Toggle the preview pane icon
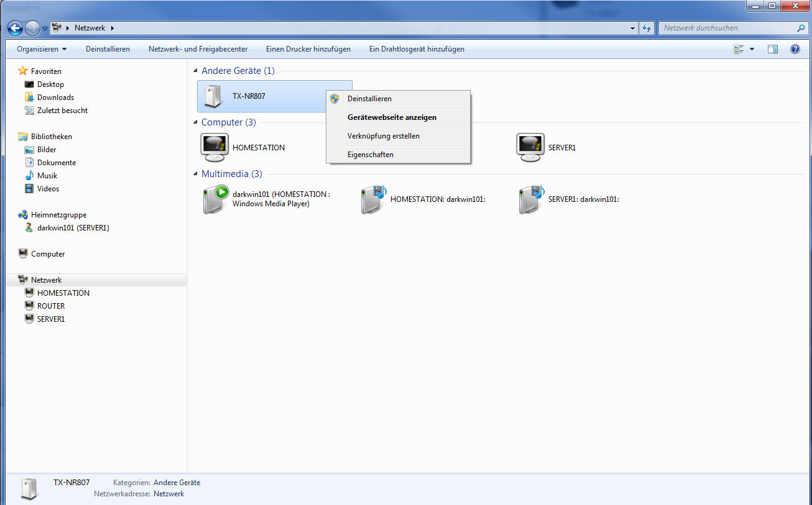Viewport: 812px width, 505px height. point(772,49)
